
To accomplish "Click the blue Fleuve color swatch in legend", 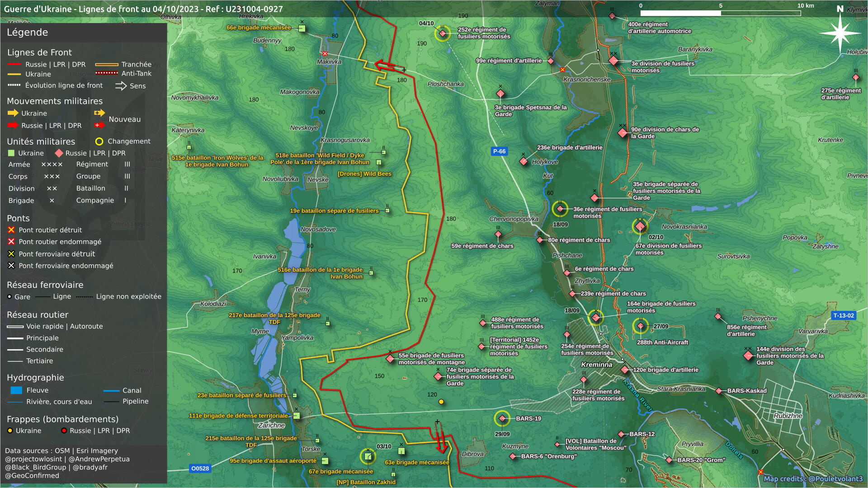I will coord(16,390).
